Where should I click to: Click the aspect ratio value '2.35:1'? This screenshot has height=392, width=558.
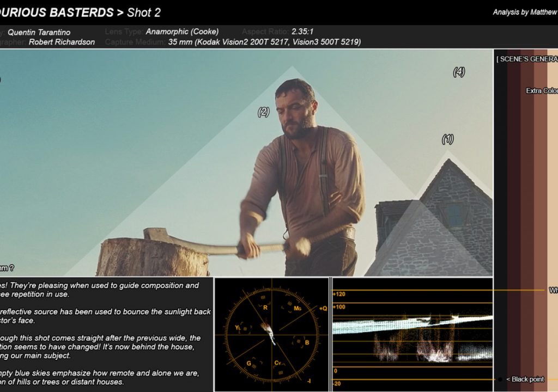(302, 31)
